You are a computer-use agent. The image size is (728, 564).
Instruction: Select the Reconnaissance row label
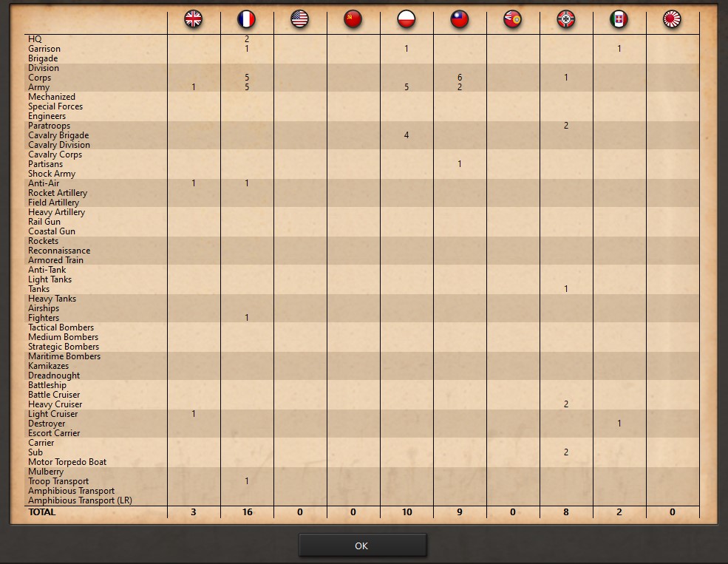[59, 251]
